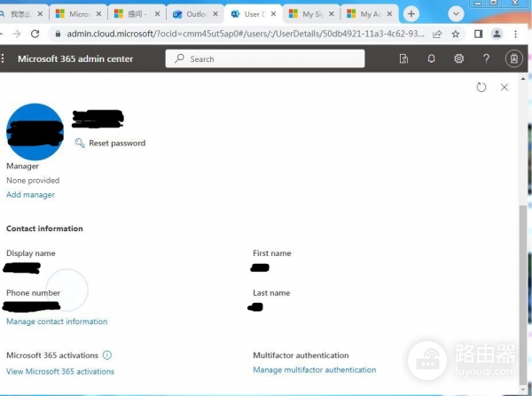This screenshot has width=532, height=396.
Task: Select the Manager label
Action: tap(22, 167)
